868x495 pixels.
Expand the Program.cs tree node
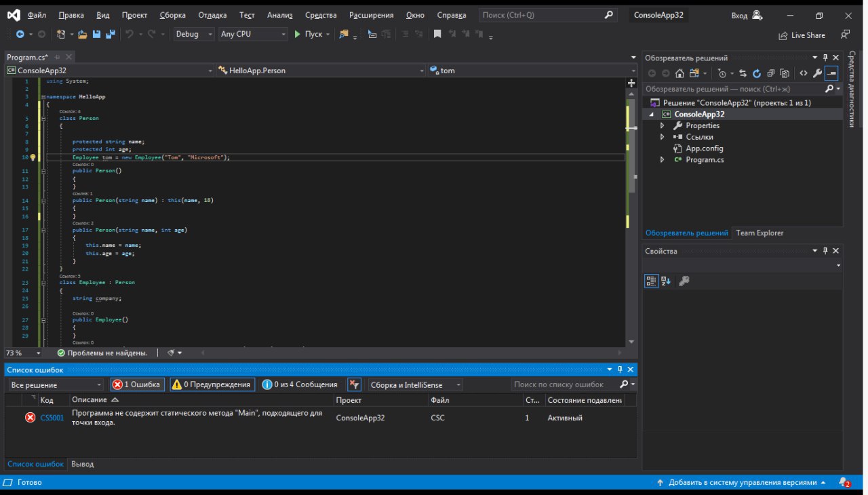coord(662,160)
